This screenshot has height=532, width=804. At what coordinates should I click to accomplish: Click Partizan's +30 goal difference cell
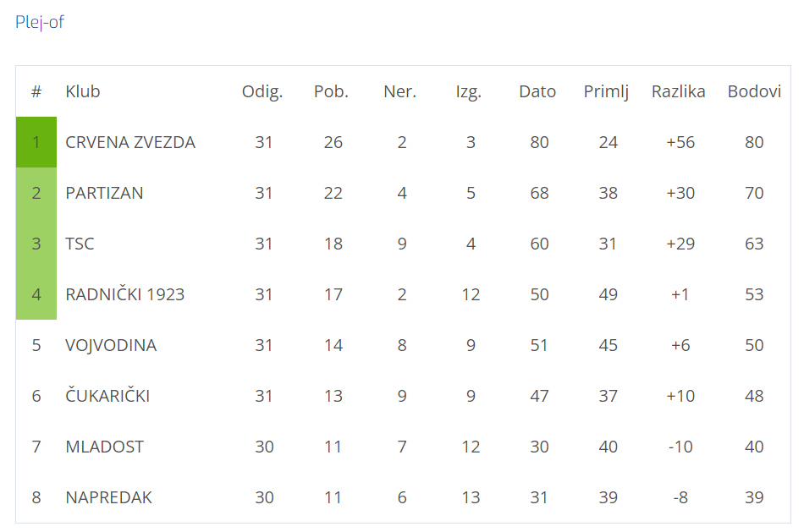point(680,193)
